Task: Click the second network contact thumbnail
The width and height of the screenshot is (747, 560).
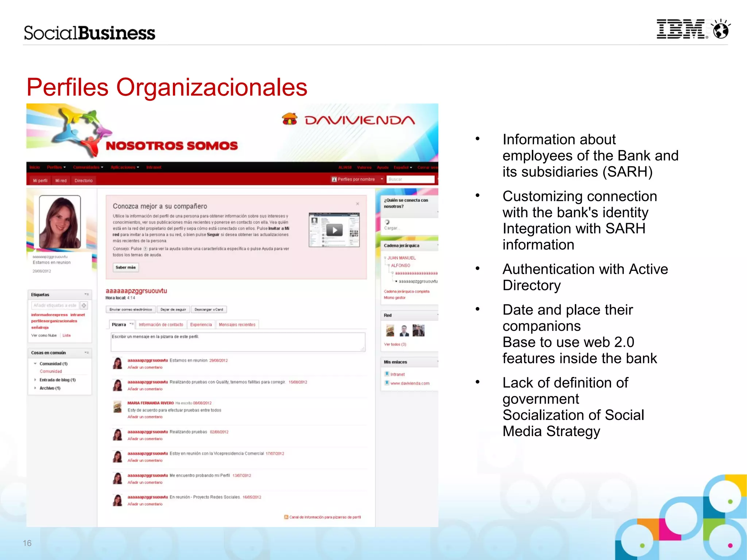Action: point(404,330)
